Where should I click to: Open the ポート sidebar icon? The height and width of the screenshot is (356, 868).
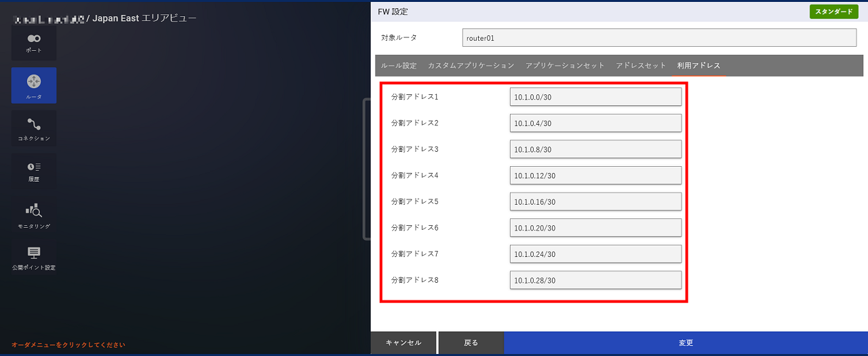(x=34, y=43)
